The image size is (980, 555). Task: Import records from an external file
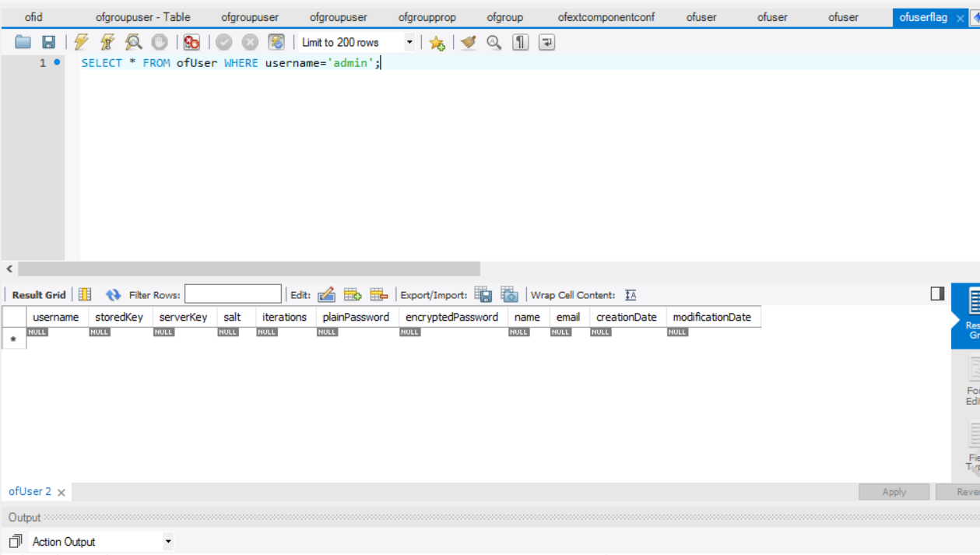pos(509,294)
